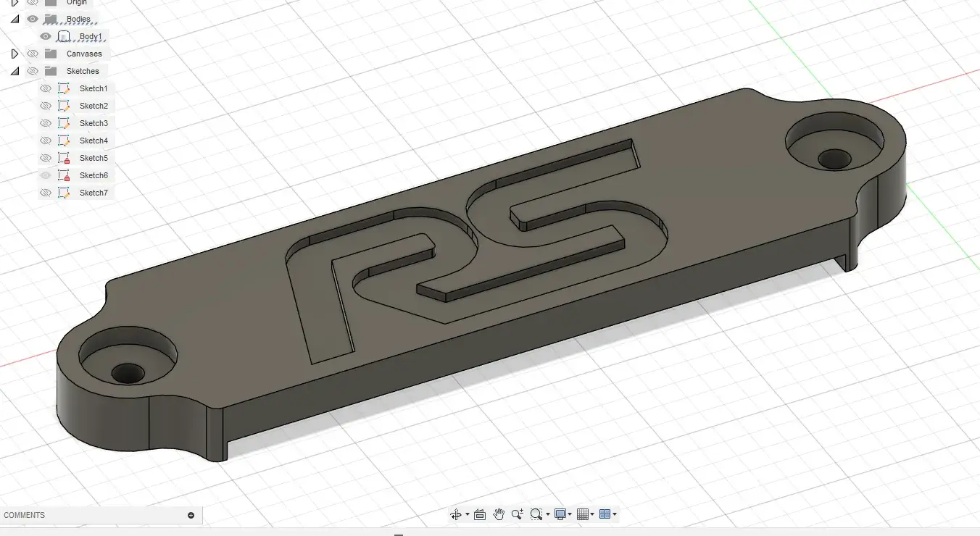Toggle visibility of Body1
Screen dimensions: 980x536
[x=46, y=36]
